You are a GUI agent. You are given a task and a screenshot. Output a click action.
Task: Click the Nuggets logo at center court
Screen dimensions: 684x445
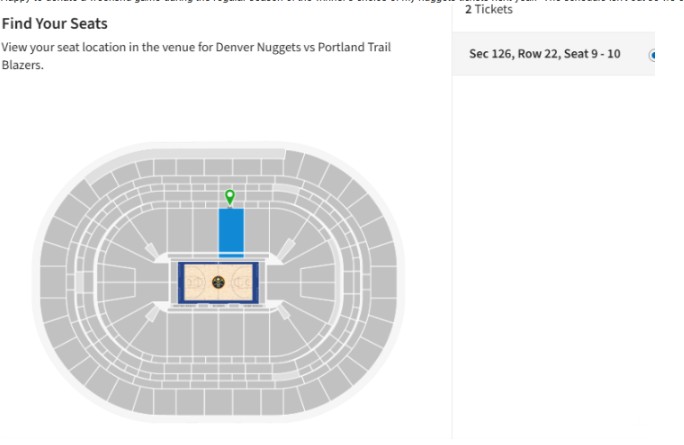(219, 283)
